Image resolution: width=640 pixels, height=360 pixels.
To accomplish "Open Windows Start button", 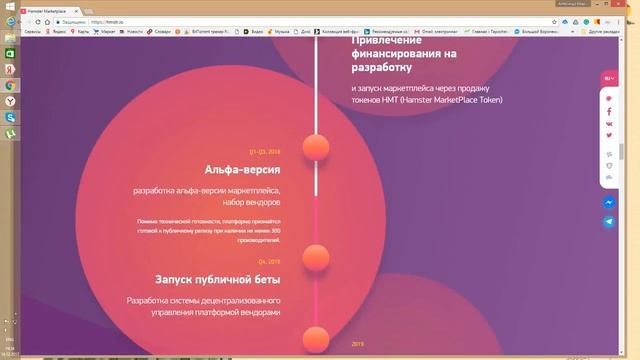I will tap(10, 6).
